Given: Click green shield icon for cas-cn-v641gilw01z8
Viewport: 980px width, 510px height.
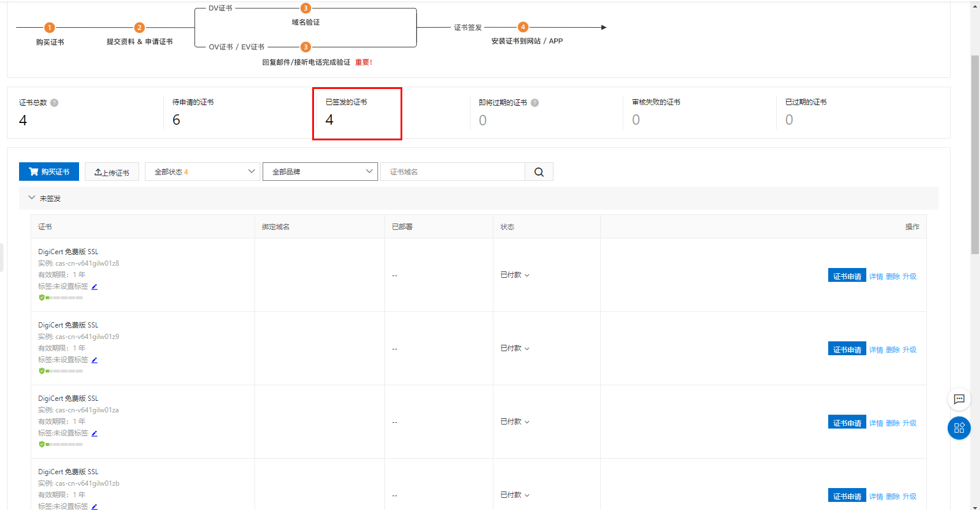Looking at the screenshot, I should pos(42,297).
